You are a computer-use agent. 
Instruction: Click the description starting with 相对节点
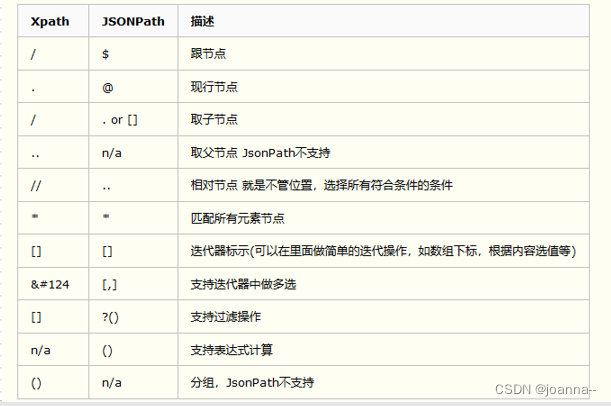coord(383,185)
